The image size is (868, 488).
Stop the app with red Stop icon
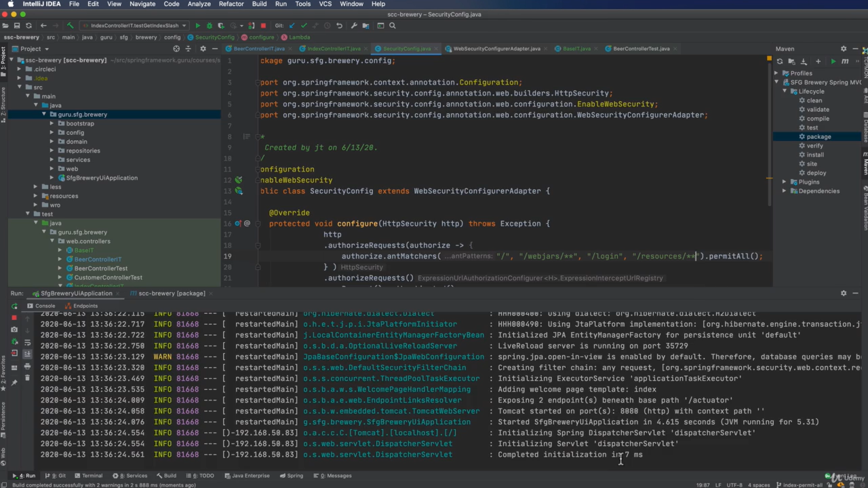click(263, 26)
